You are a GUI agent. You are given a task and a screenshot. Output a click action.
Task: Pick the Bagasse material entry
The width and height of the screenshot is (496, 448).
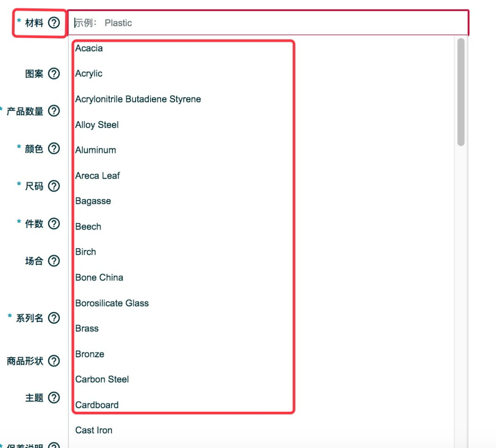[x=93, y=201]
